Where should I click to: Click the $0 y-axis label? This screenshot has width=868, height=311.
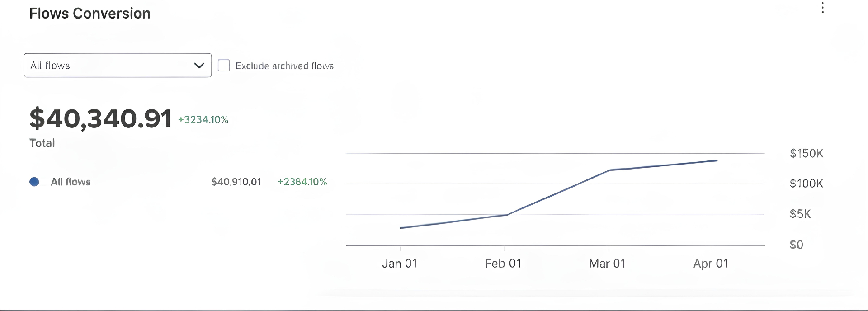tap(796, 245)
